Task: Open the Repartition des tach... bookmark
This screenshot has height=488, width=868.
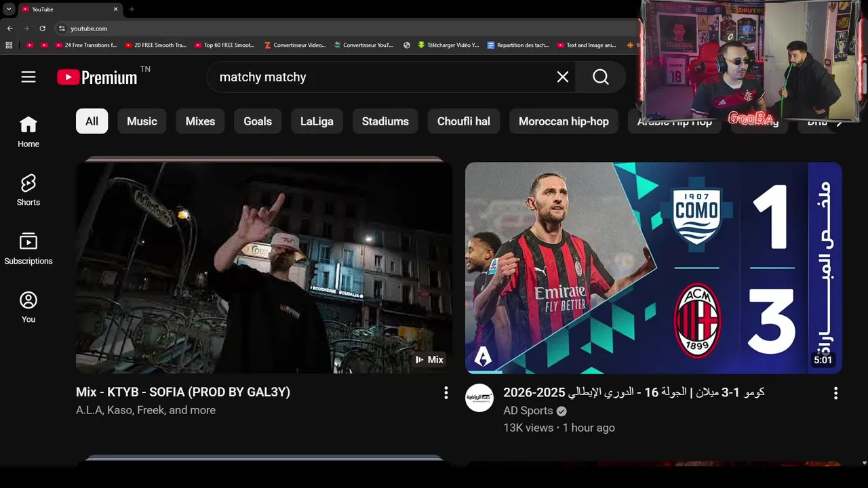Action: pyautogui.click(x=518, y=45)
